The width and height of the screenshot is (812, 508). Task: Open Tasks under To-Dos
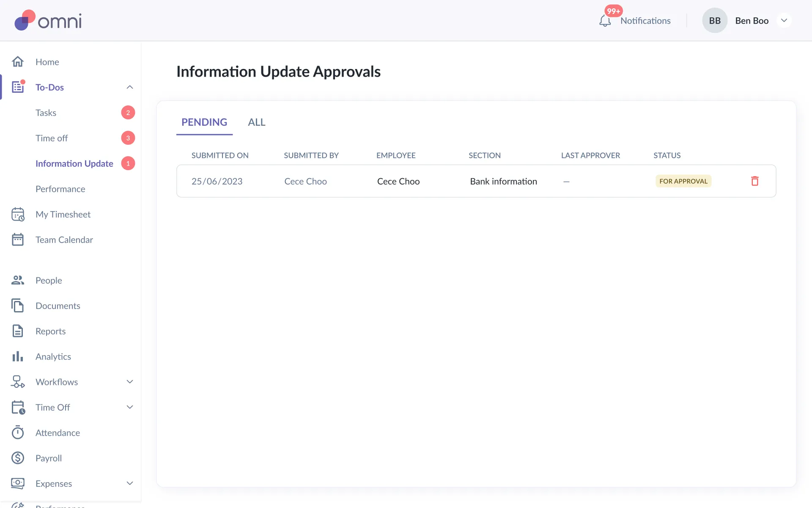tap(46, 113)
